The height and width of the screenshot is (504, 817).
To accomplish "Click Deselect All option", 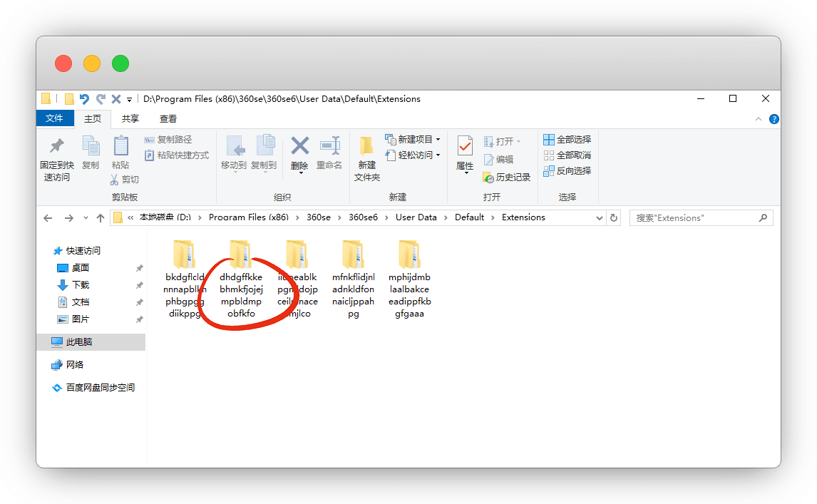I will click(567, 155).
